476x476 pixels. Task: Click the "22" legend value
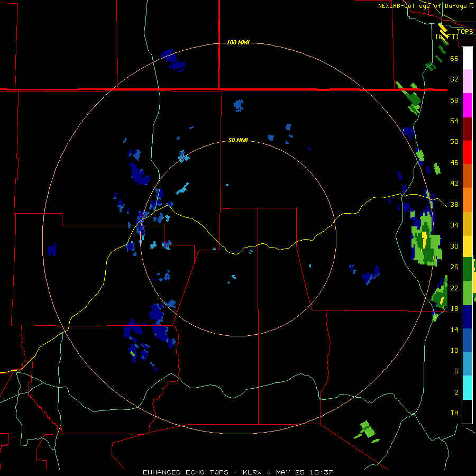tap(454, 288)
